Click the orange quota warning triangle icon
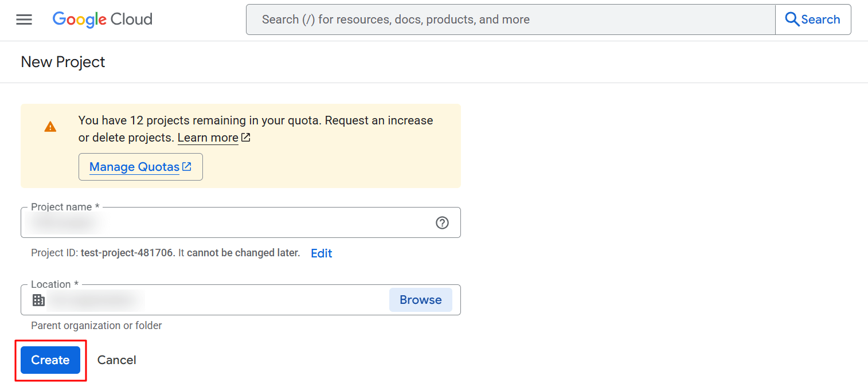The width and height of the screenshot is (868, 391). (50, 127)
